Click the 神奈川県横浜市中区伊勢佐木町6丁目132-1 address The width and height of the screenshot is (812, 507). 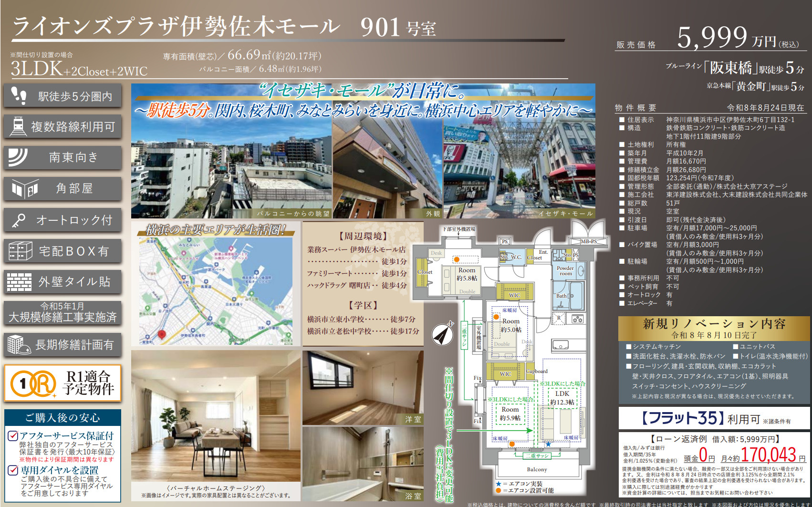pyautogui.click(x=730, y=120)
